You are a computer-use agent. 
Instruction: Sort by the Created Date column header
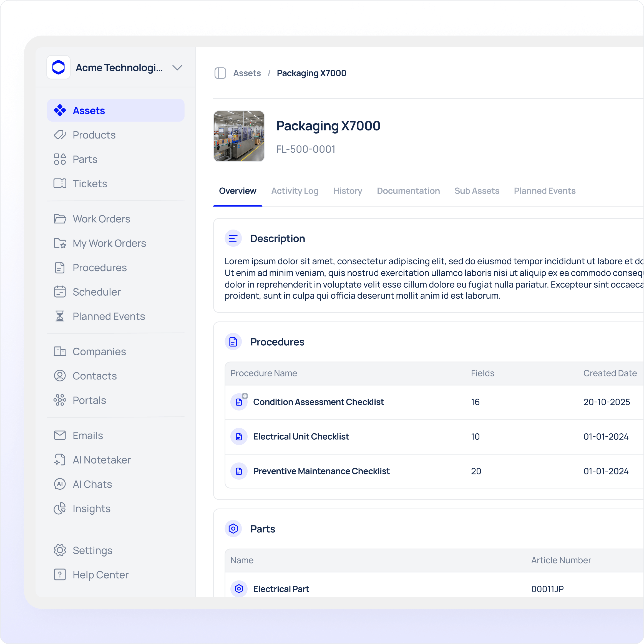(610, 373)
